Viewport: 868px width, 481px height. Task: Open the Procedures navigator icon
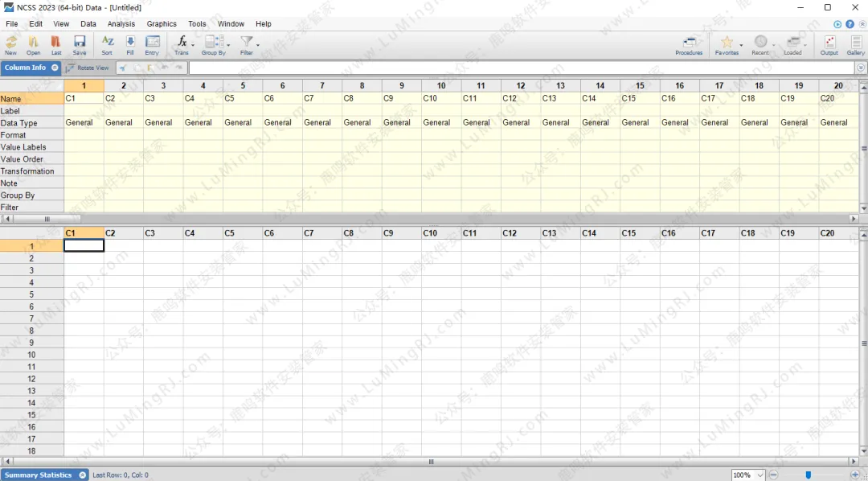[689, 43]
